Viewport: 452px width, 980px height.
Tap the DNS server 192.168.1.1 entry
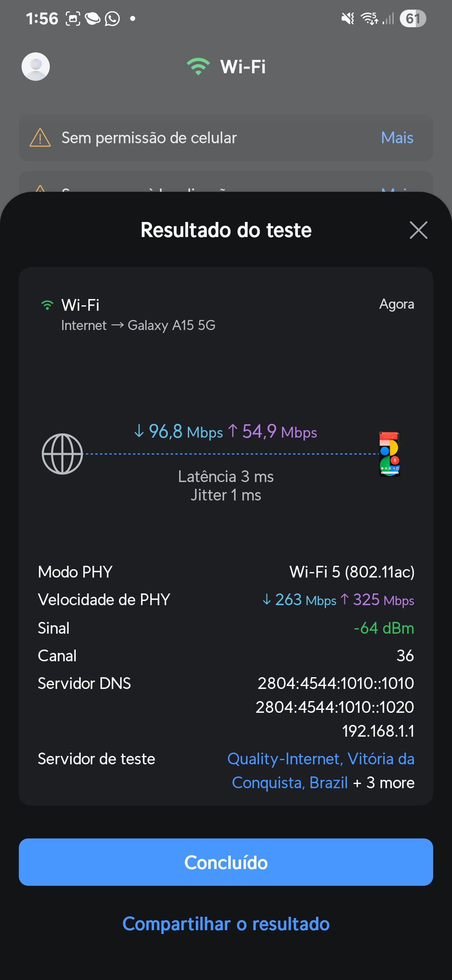pyautogui.click(x=378, y=731)
